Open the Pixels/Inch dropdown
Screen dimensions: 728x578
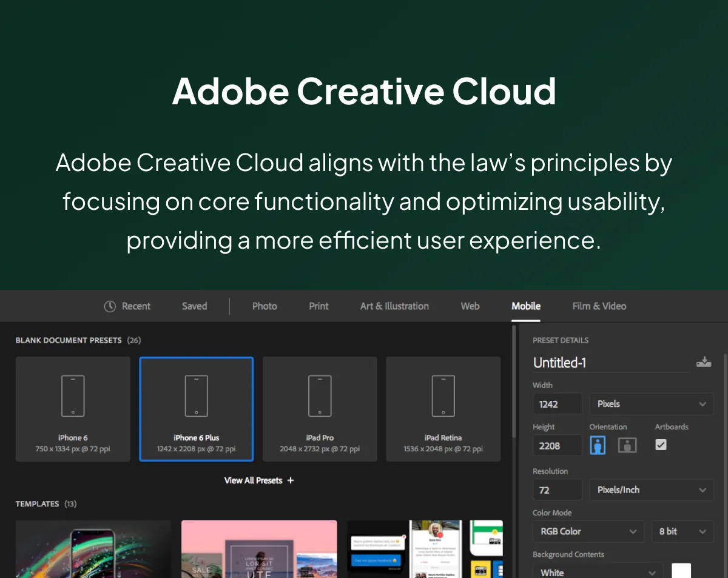coord(652,490)
